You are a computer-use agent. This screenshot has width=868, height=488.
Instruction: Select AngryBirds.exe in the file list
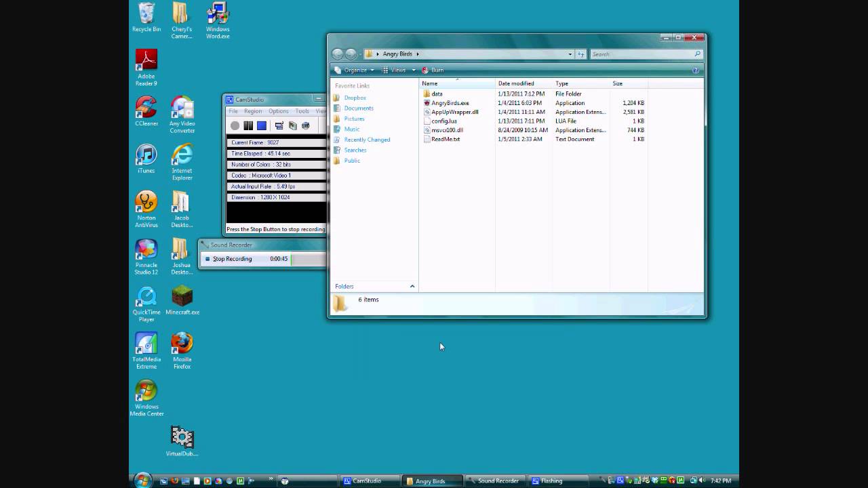click(446, 103)
